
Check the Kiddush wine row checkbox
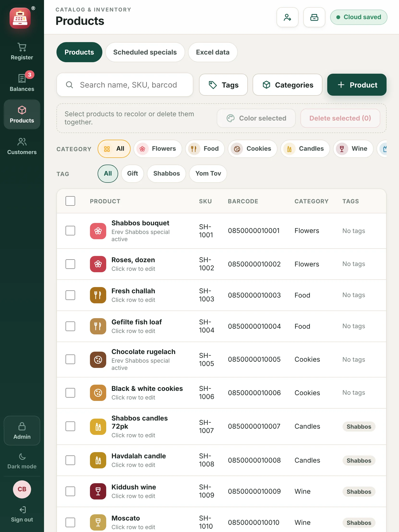click(70, 491)
